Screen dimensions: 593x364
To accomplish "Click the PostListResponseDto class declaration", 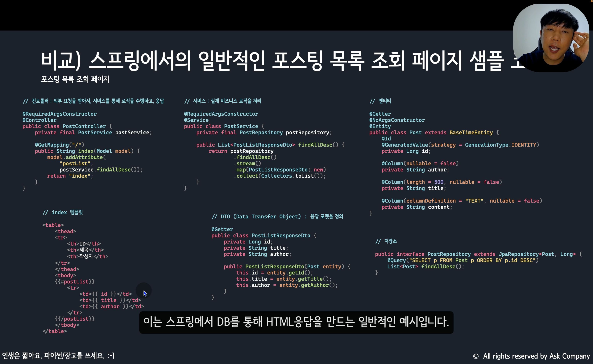I will click(x=264, y=235).
